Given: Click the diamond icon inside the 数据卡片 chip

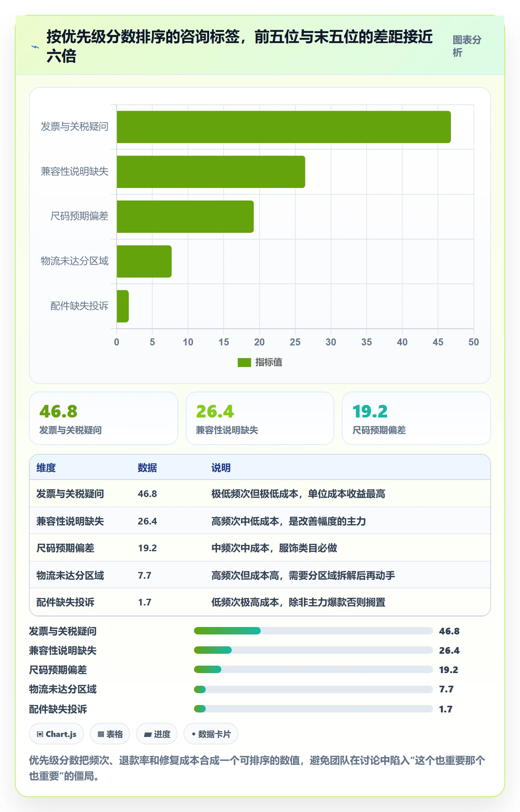Looking at the screenshot, I should [194, 734].
